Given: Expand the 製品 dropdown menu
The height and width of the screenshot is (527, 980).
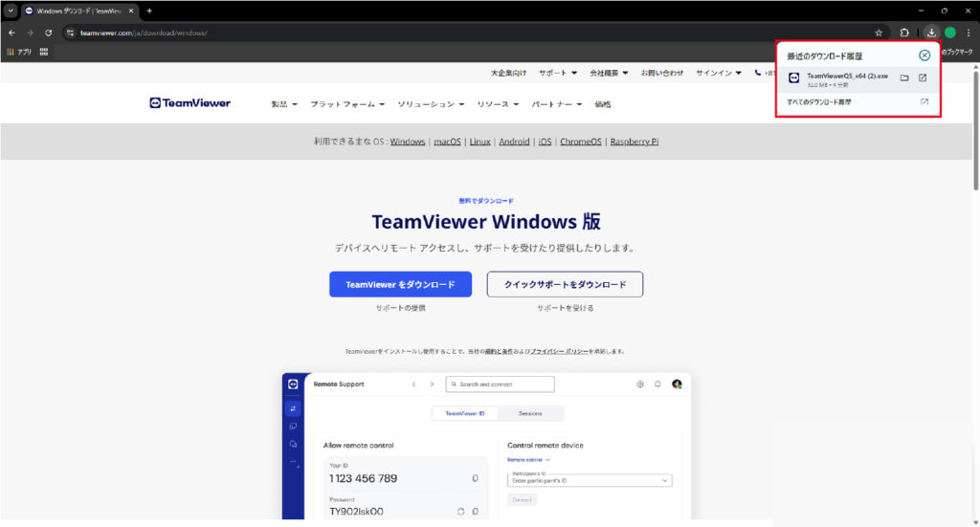Looking at the screenshot, I should click(x=284, y=104).
